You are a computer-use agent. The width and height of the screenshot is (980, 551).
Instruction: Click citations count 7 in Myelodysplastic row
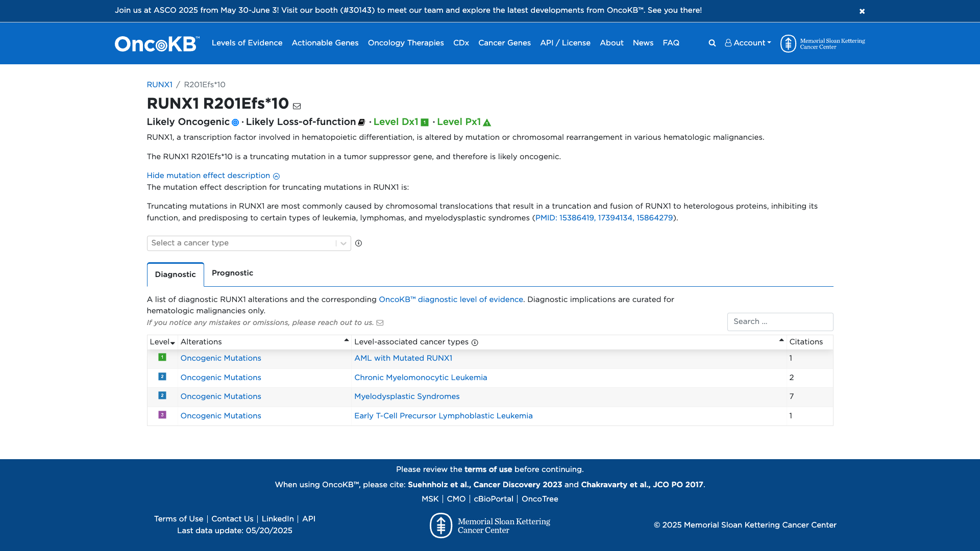tap(791, 397)
